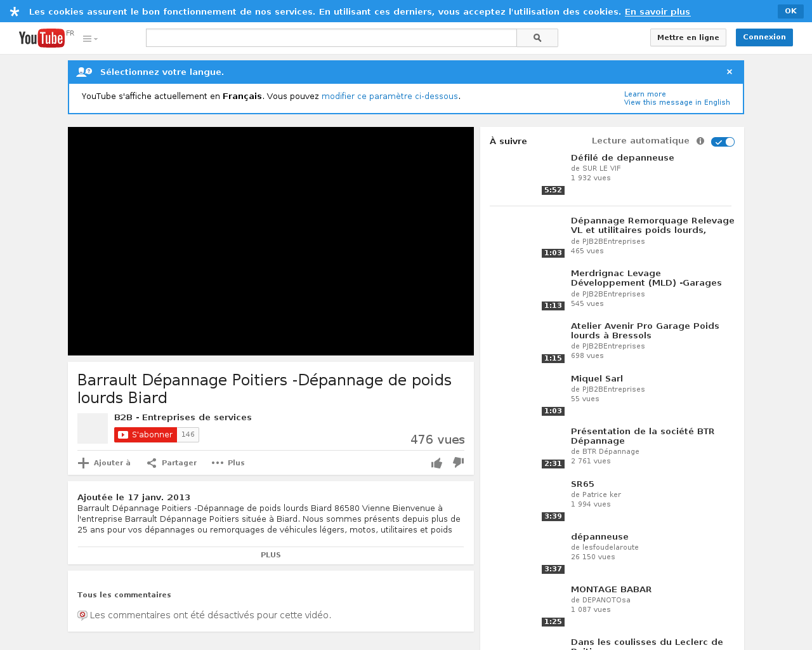Click the autoplay info icon
Screen dimensions: 812x650
700,141
